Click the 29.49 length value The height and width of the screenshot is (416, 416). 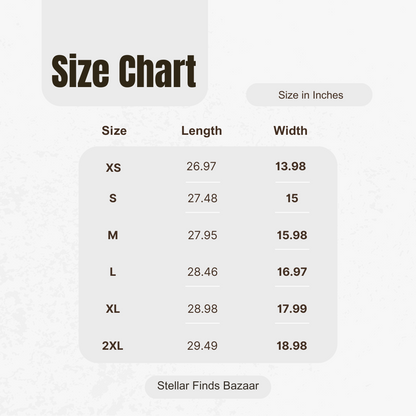(x=202, y=346)
